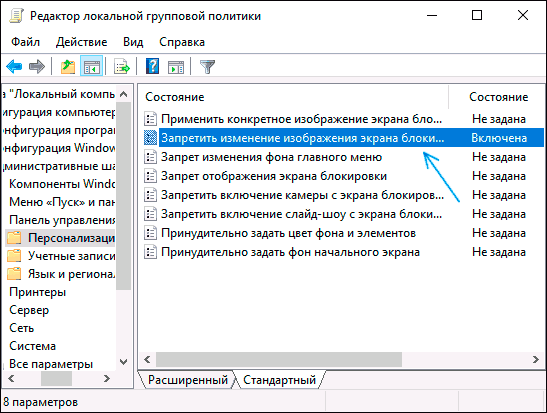
Task: Toggle the action pane toolbar icon
Action: (176, 66)
